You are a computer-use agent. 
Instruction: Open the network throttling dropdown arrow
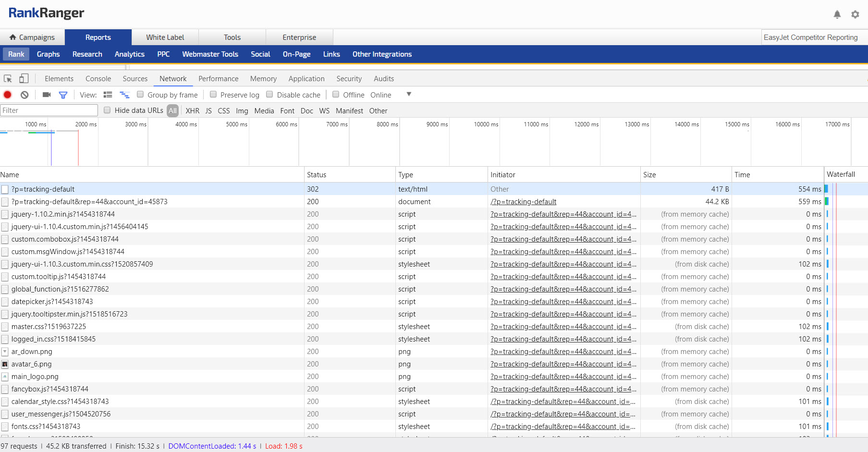coord(409,94)
